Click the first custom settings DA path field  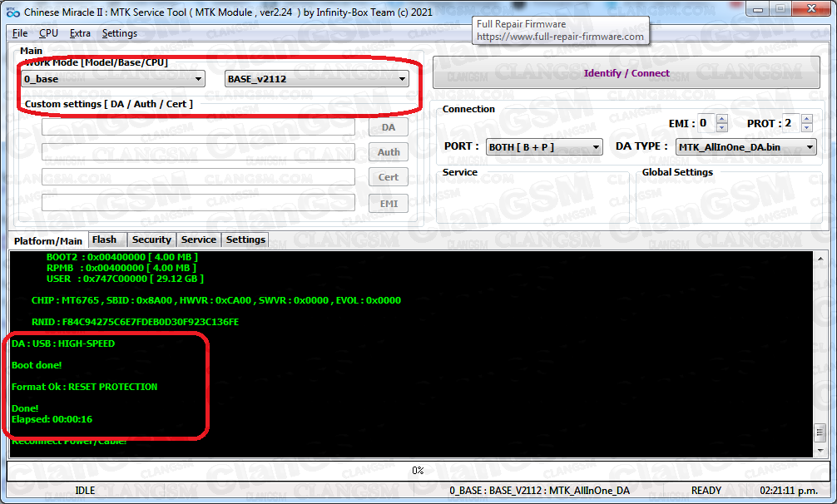tap(198, 127)
